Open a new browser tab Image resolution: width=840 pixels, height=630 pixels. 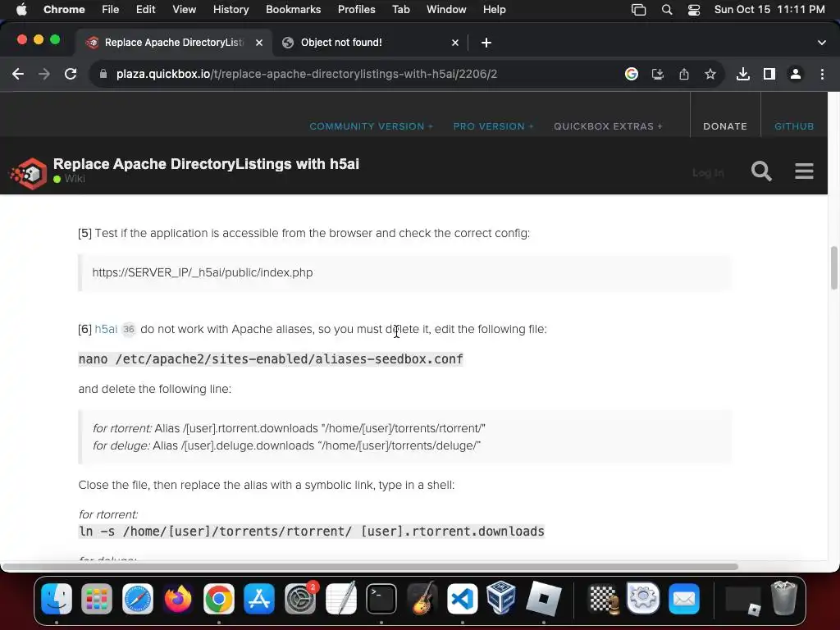pyautogui.click(x=486, y=43)
